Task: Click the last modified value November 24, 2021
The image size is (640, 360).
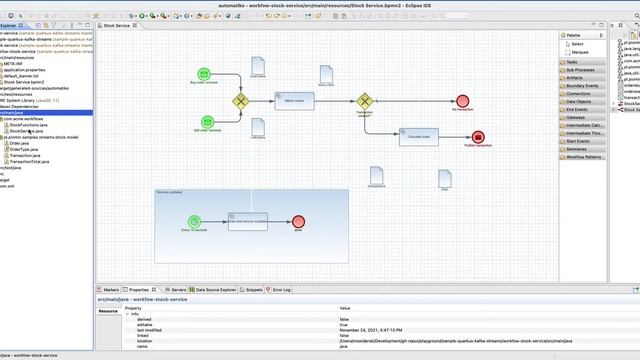Action: pyautogui.click(x=371, y=330)
